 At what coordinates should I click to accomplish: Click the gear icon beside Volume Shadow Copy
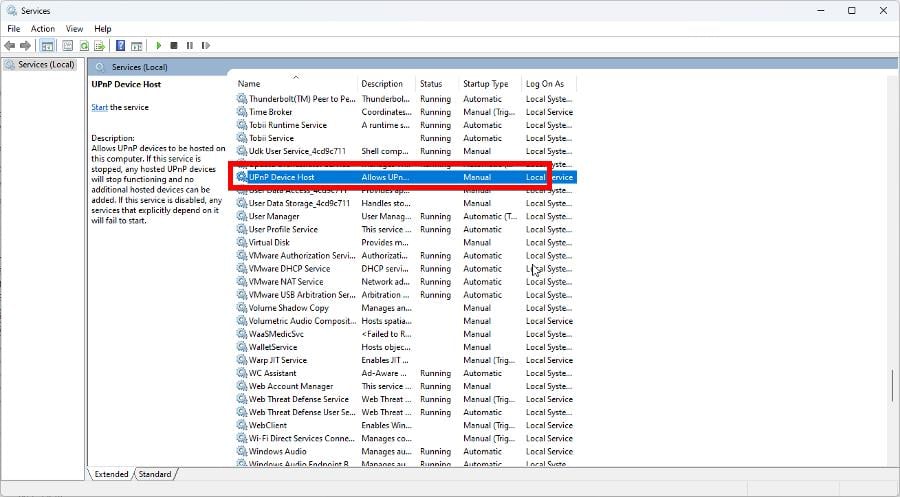[242, 308]
